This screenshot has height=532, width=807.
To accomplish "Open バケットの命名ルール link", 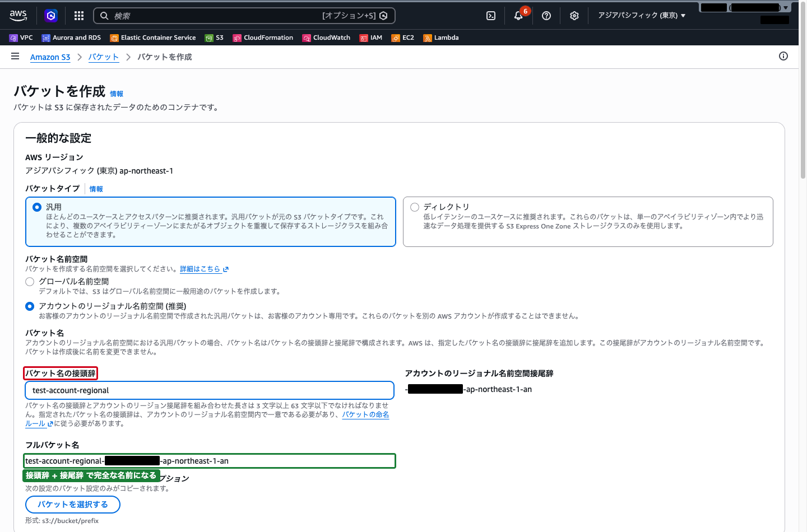I will pos(366,415).
